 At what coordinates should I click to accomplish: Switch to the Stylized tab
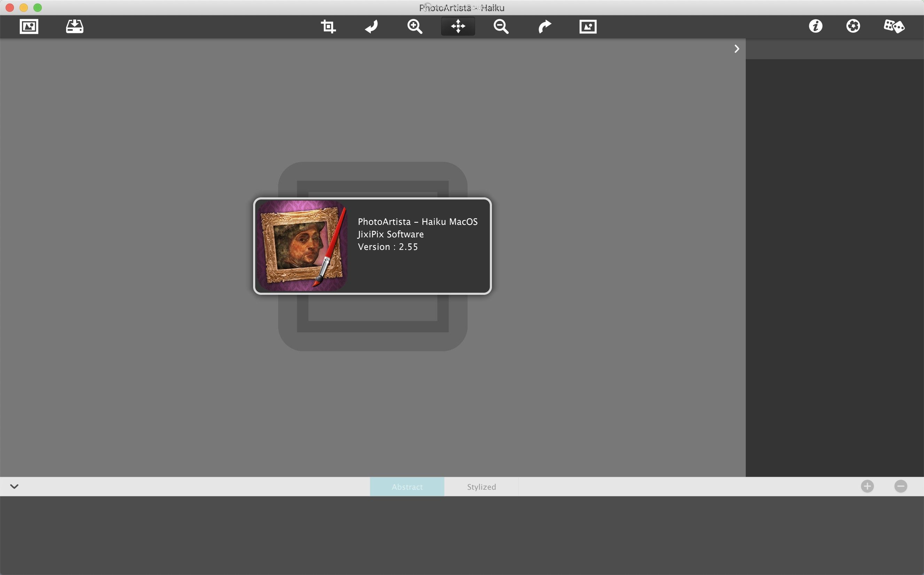(x=481, y=487)
